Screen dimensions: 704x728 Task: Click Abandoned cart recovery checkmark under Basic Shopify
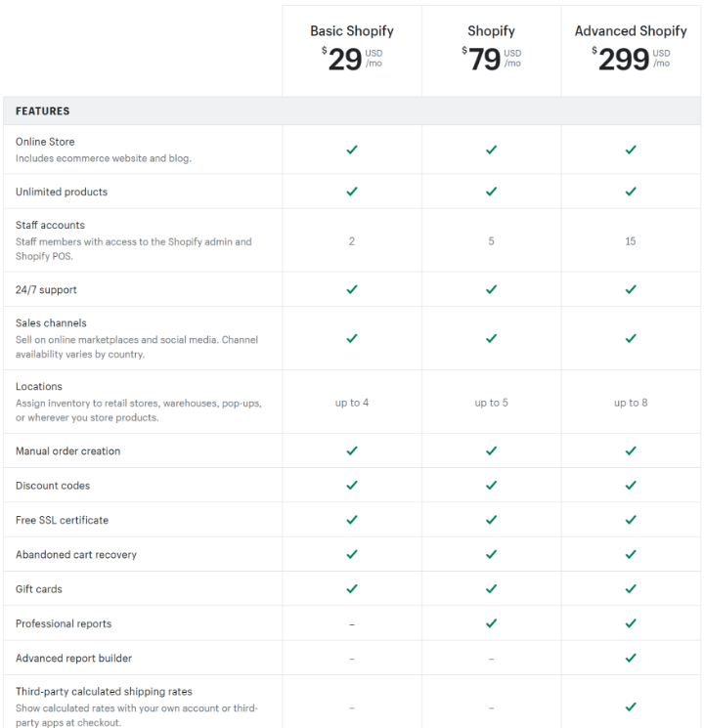click(x=352, y=554)
